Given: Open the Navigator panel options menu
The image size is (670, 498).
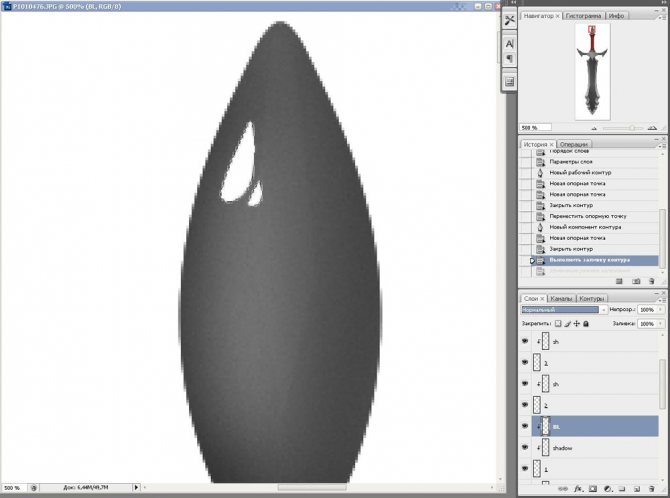Looking at the screenshot, I should (663, 18).
